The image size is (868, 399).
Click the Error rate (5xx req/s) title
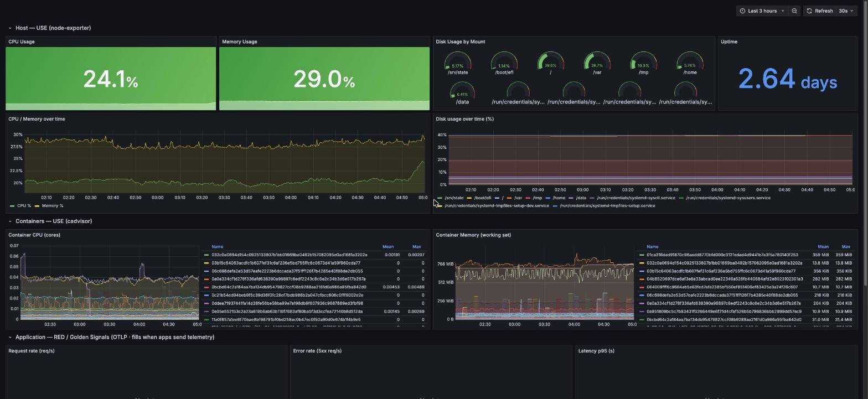click(317, 351)
